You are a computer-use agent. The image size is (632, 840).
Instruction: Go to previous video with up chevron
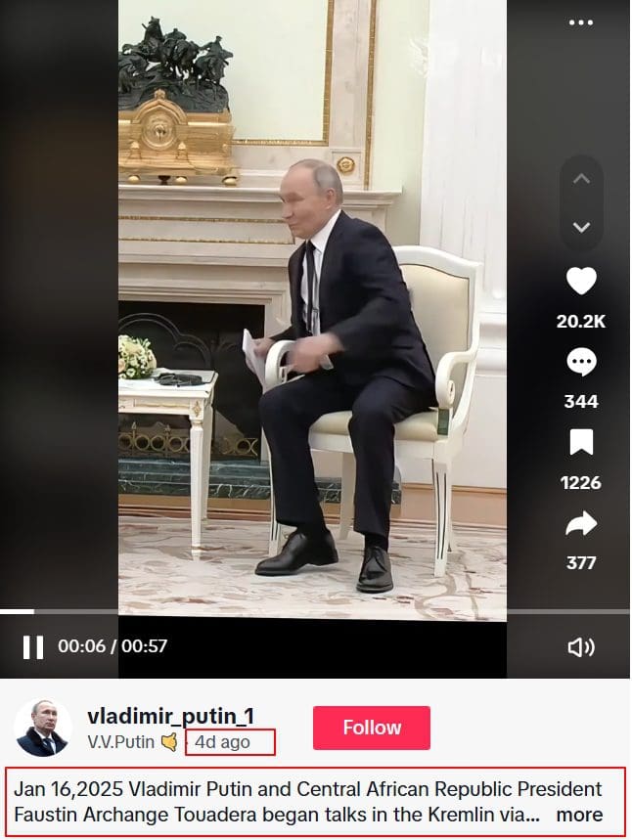(581, 178)
